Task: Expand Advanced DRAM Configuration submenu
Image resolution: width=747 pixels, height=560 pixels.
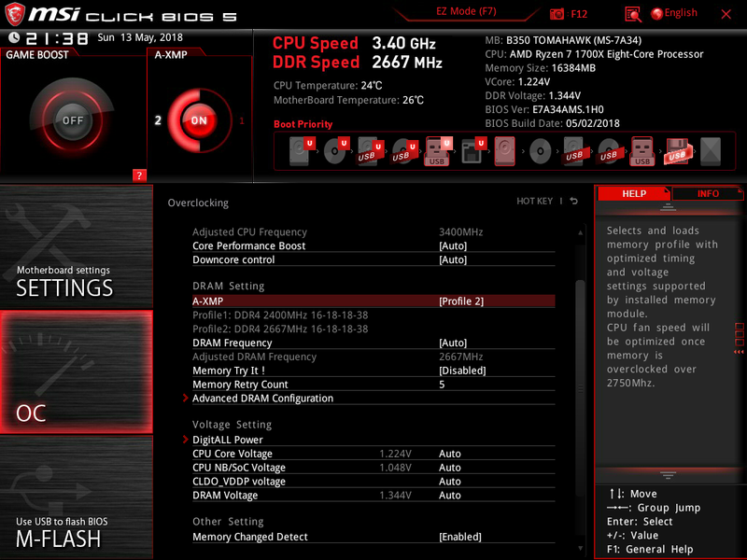Action: [262, 399]
